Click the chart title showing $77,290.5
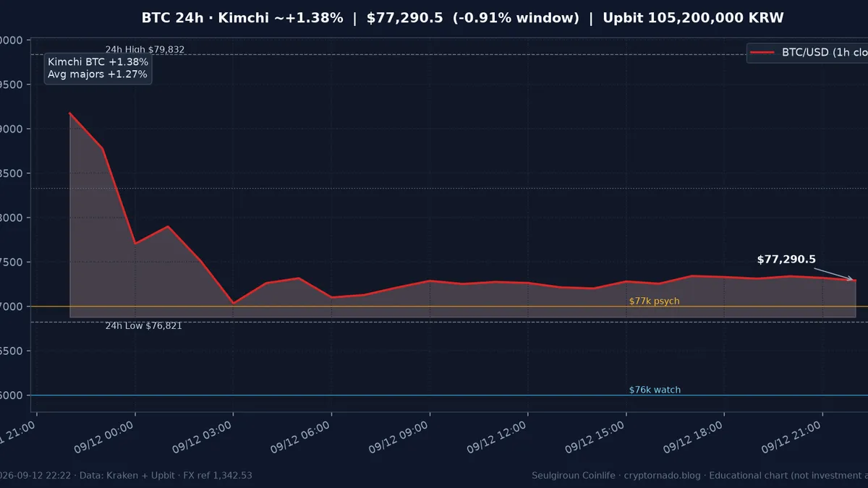868x488 pixels. tap(462, 18)
